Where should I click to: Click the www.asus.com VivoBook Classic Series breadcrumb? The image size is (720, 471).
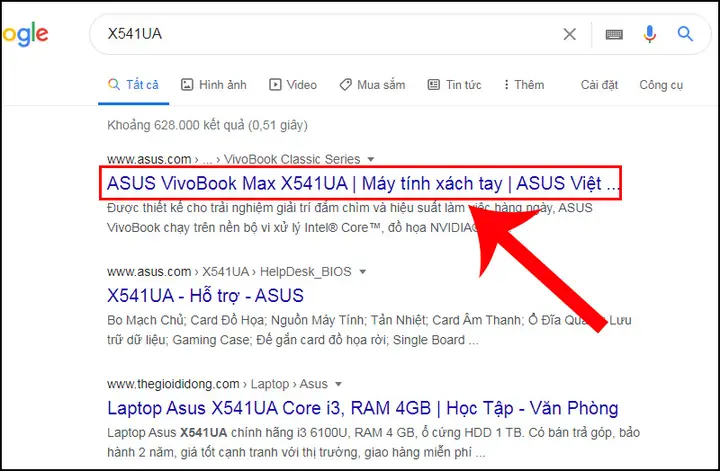234,159
